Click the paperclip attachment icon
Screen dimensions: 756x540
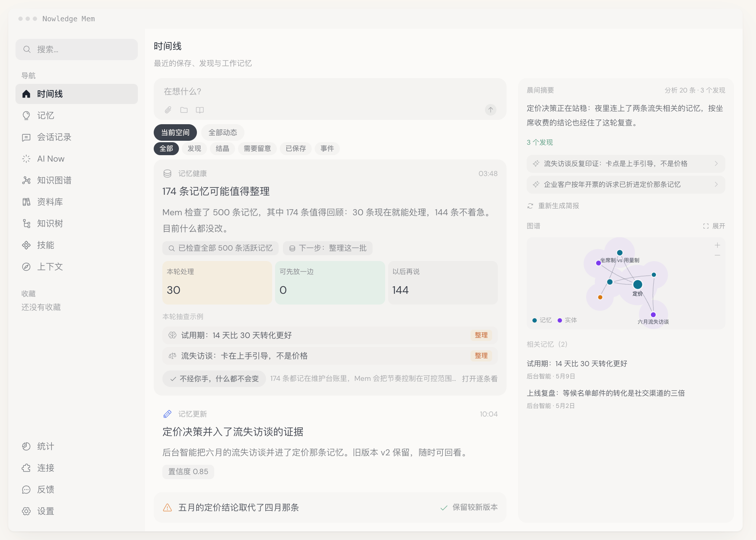click(x=168, y=110)
